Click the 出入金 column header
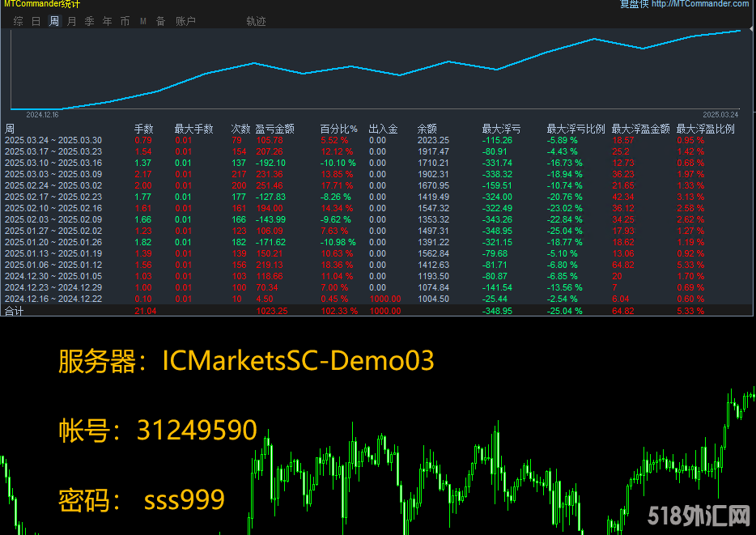The height and width of the screenshot is (535, 756). point(384,129)
